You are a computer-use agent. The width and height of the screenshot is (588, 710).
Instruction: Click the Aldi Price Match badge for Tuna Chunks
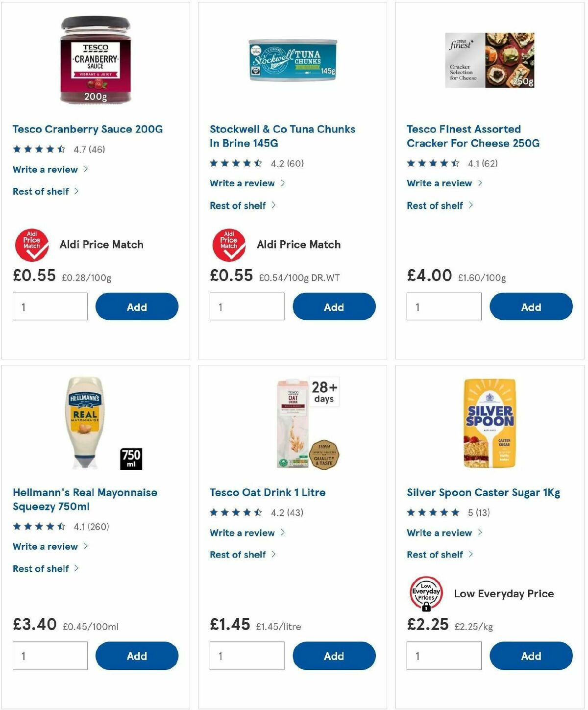coord(230,245)
